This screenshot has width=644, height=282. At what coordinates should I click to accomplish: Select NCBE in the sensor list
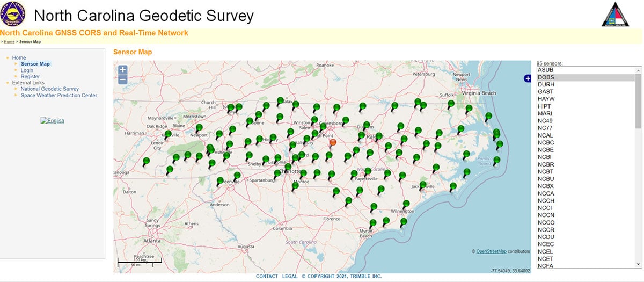[x=586, y=150]
